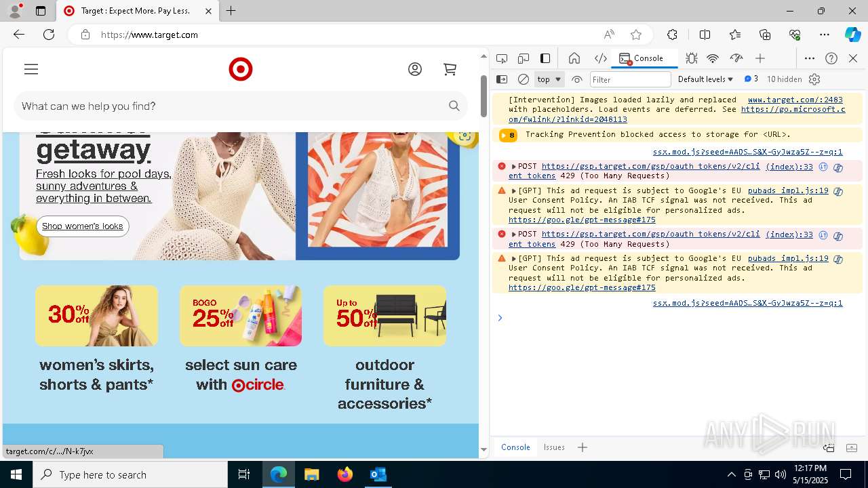This screenshot has height=488, width=868.
Task: Open DevTools Sources bug icon
Action: click(x=691, y=58)
